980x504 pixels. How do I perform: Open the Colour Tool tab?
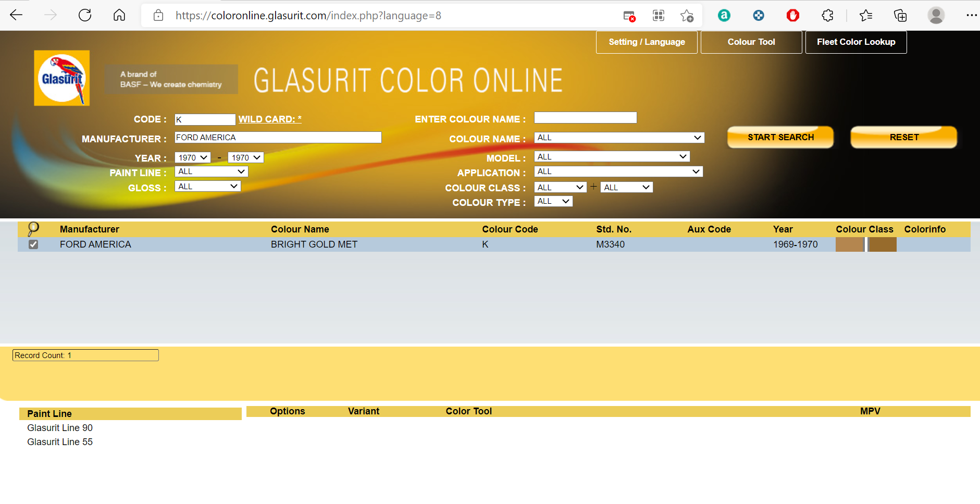(751, 42)
